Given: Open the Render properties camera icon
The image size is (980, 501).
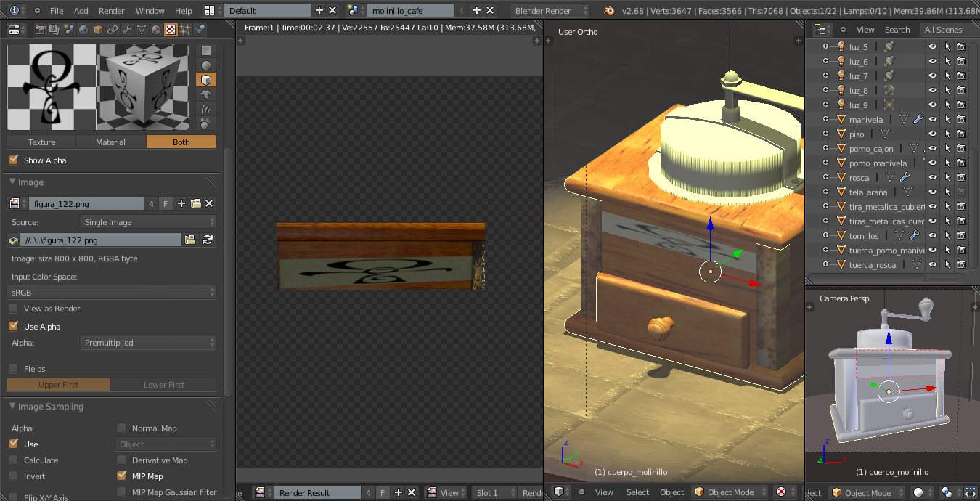Looking at the screenshot, I should (x=40, y=30).
